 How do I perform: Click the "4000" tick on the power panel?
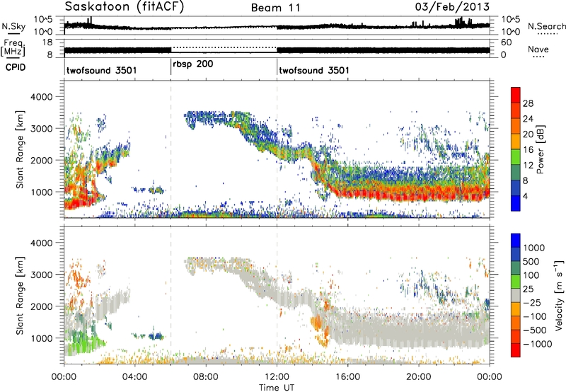coord(41,97)
